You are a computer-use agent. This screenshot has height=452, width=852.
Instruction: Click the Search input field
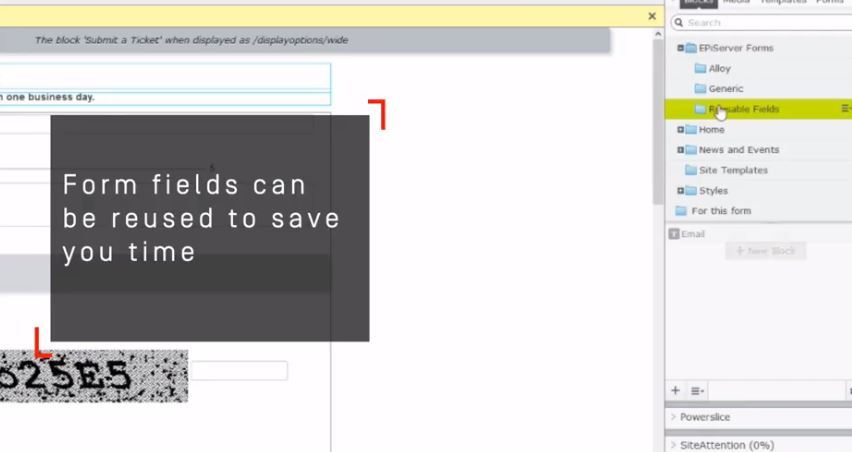point(765,22)
